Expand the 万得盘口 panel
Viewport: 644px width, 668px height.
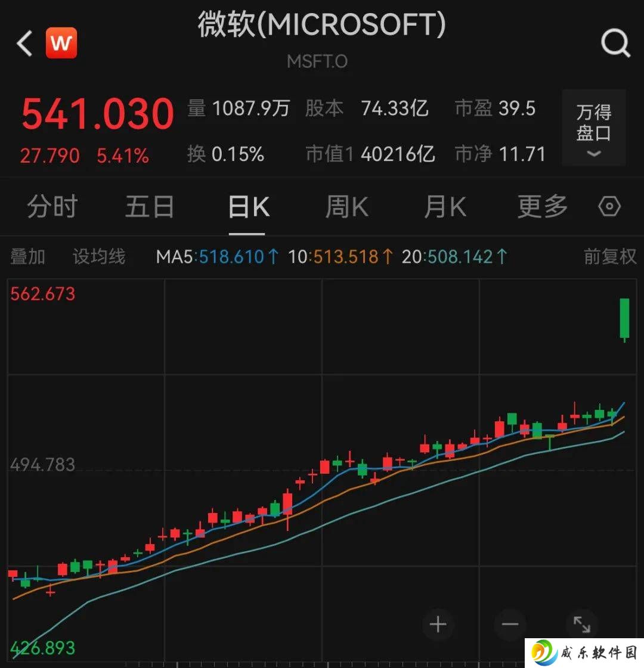(x=594, y=128)
